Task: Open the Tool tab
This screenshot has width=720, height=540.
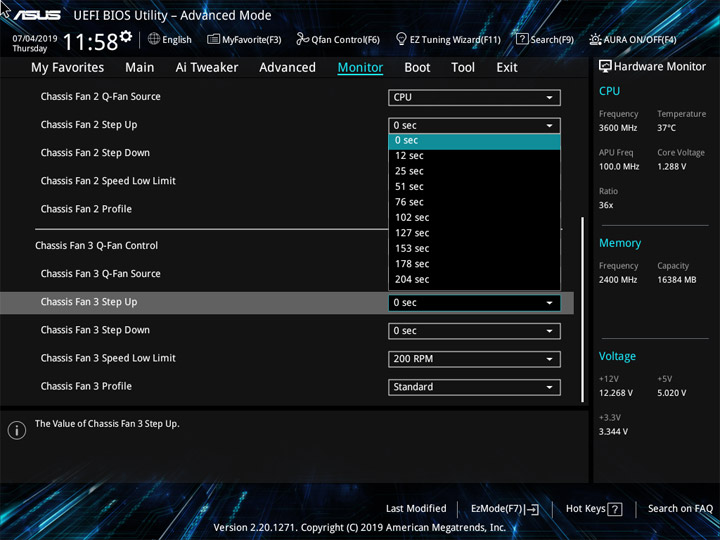Action: tap(463, 68)
